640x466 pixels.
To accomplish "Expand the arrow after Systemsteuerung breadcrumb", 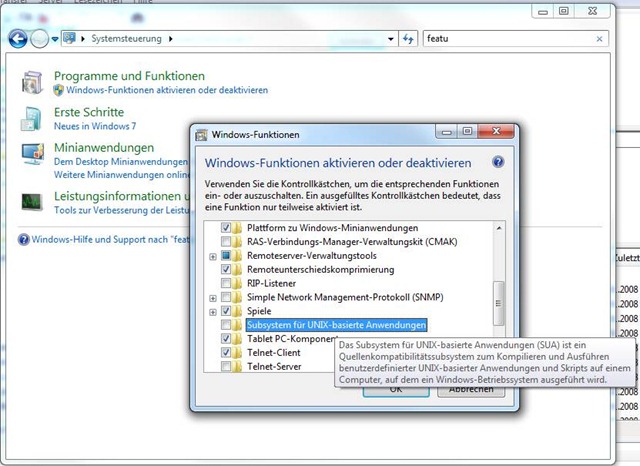I will (x=171, y=39).
